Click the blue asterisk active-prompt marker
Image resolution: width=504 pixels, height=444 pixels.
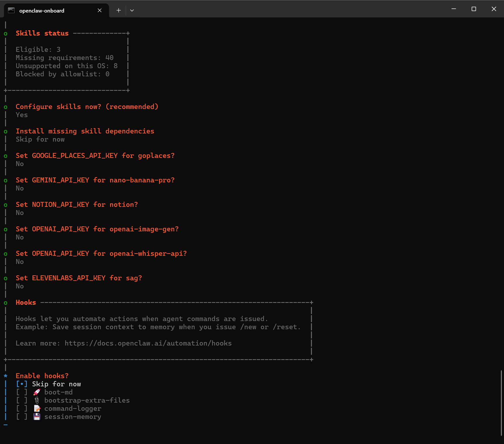6,376
